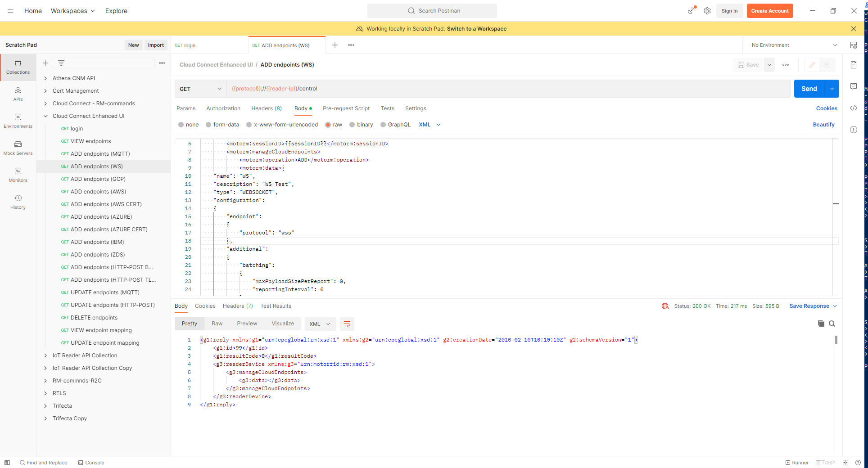Image resolution: width=868 pixels, height=468 pixels.
Task: Open the No Environment dropdown
Action: (794, 45)
